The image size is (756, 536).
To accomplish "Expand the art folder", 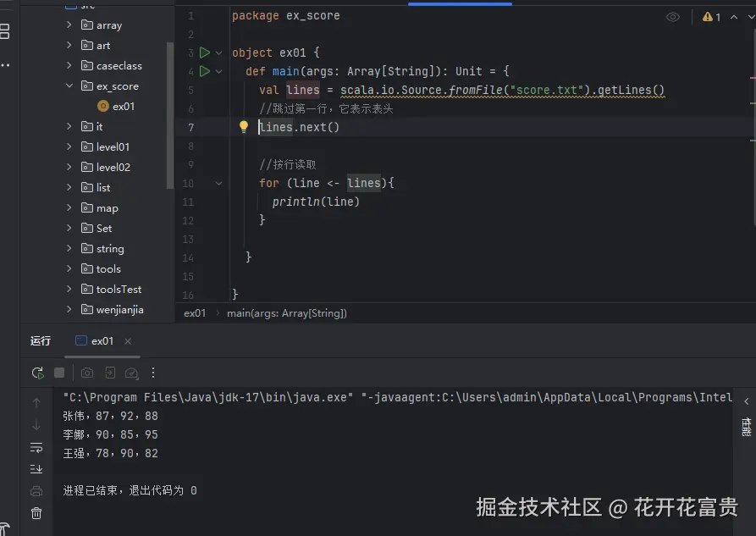I will click(69, 45).
